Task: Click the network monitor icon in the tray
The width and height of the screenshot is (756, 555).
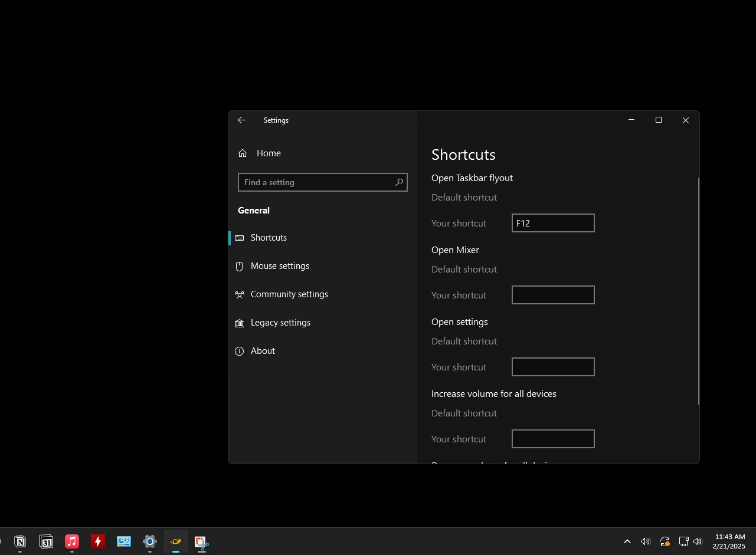Action: point(683,541)
